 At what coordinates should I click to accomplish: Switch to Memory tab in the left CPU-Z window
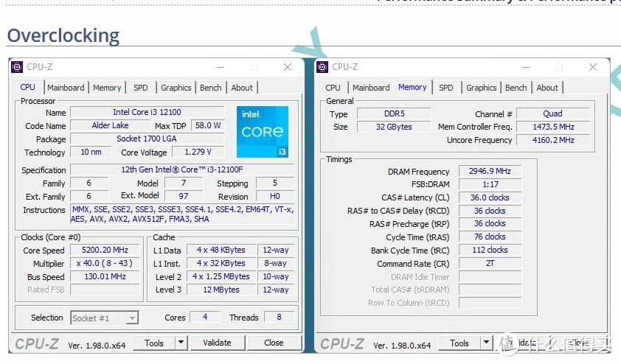(x=107, y=88)
